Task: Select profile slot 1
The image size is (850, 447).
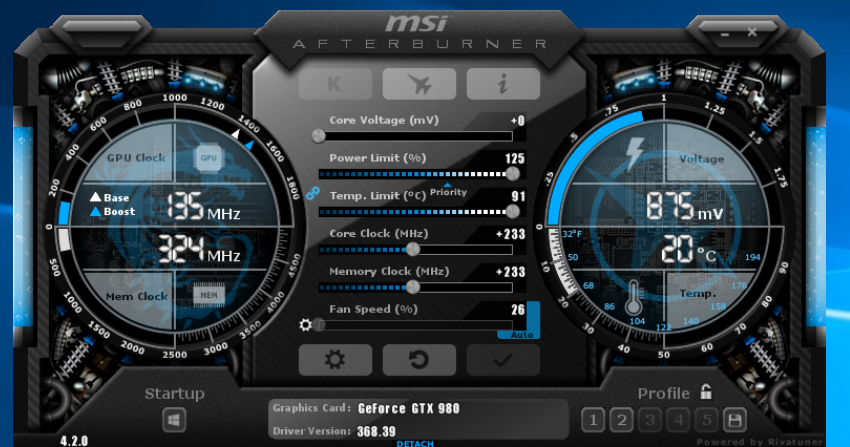Action: click(x=593, y=420)
